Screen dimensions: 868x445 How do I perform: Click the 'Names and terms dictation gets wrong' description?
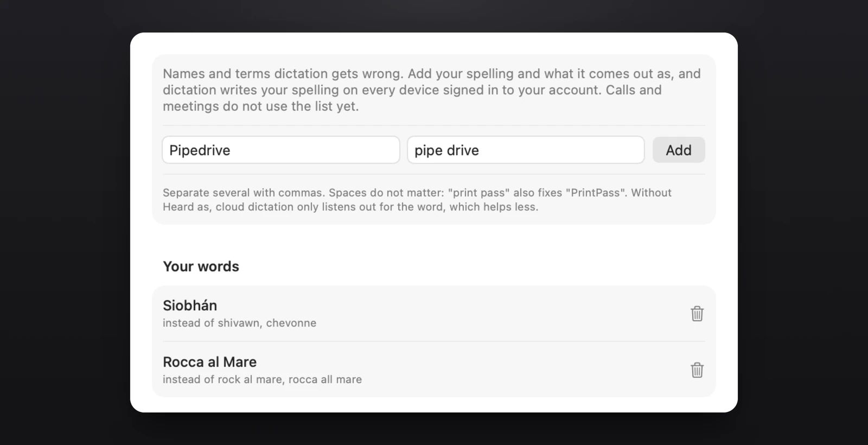click(x=432, y=90)
